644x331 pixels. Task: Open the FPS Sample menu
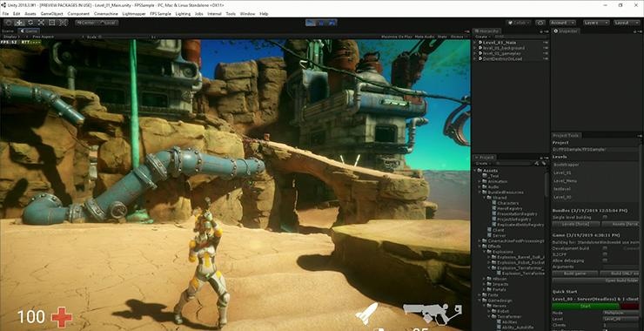(x=161, y=14)
